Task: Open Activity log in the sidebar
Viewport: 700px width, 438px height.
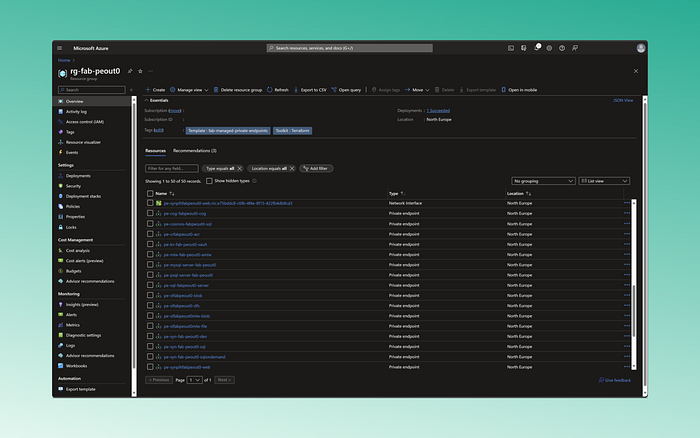Action: click(76, 112)
